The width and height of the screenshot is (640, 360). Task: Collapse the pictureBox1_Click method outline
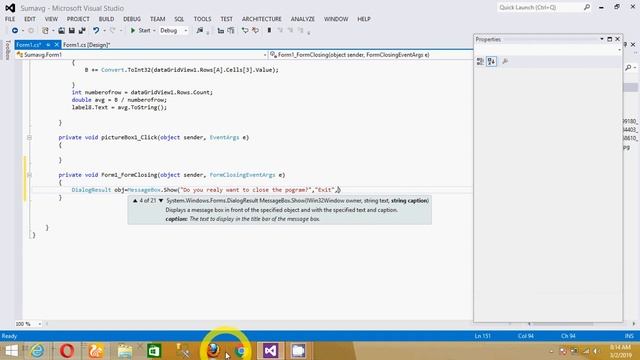click(29, 138)
